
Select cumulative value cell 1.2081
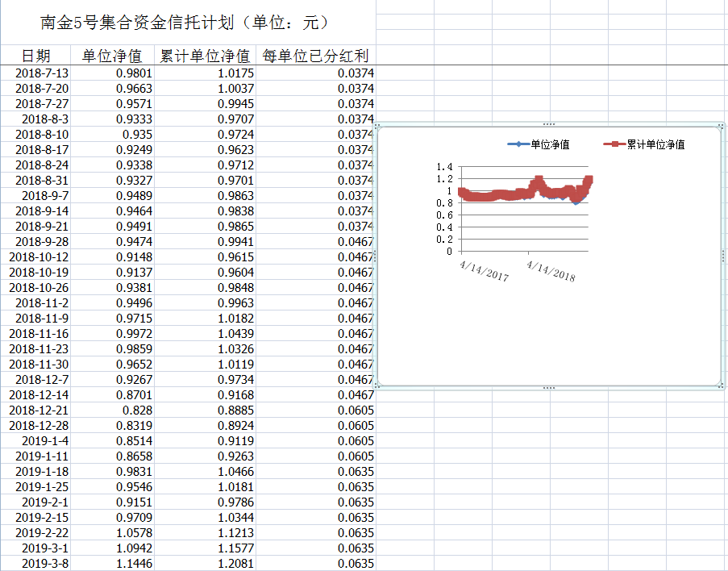coord(206,564)
